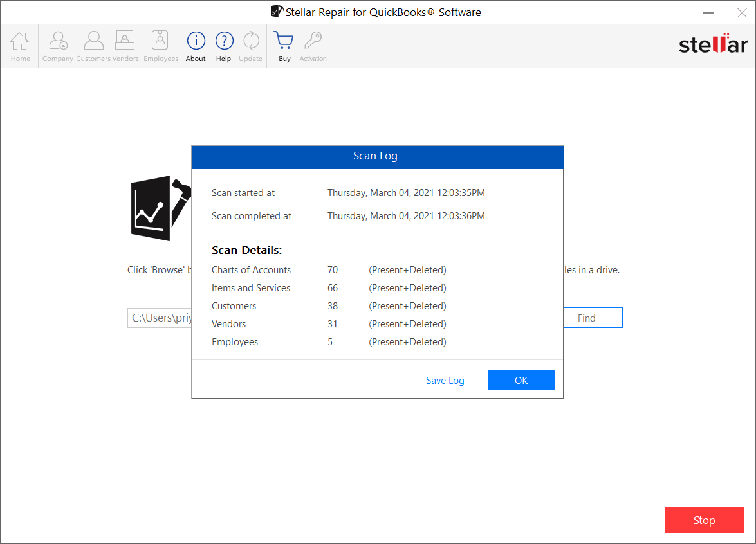756x544 pixels.
Task: Click the Activation key icon
Action: point(313,46)
